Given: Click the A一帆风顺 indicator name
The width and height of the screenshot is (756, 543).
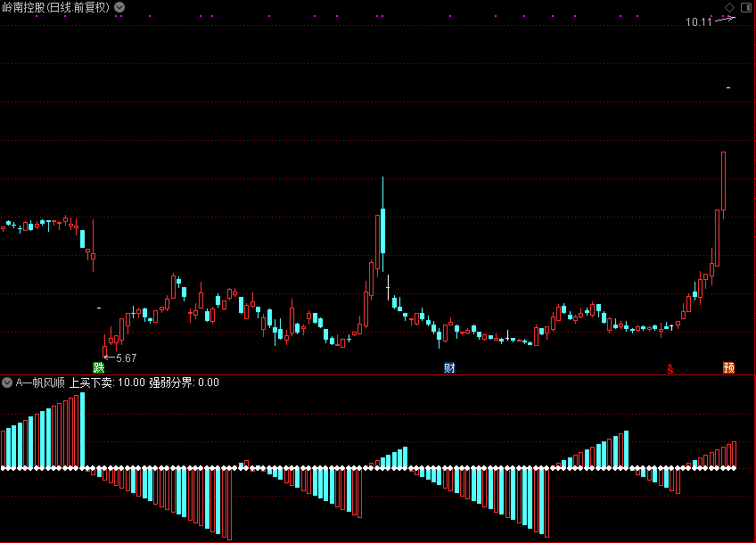Looking at the screenshot, I should [40, 383].
